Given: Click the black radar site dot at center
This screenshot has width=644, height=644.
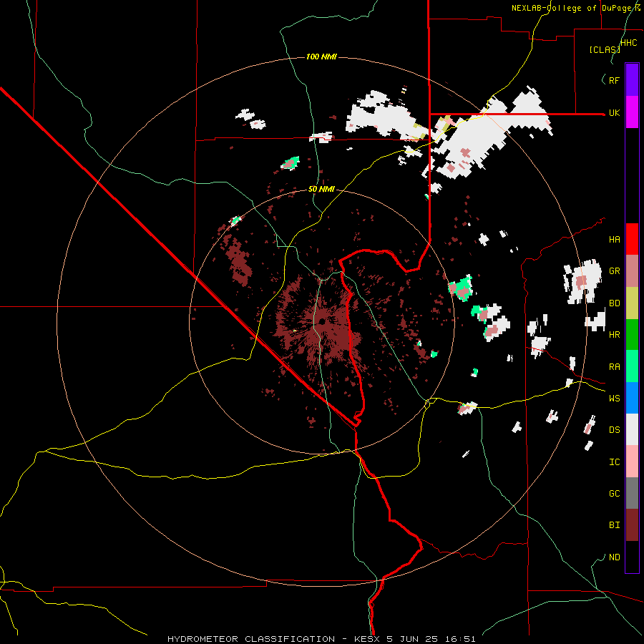Looking at the screenshot, I should click(x=322, y=321).
